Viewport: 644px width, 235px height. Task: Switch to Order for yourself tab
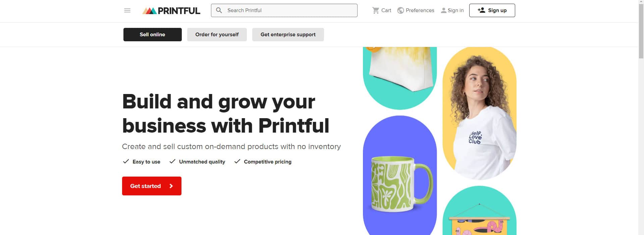[217, 35]
